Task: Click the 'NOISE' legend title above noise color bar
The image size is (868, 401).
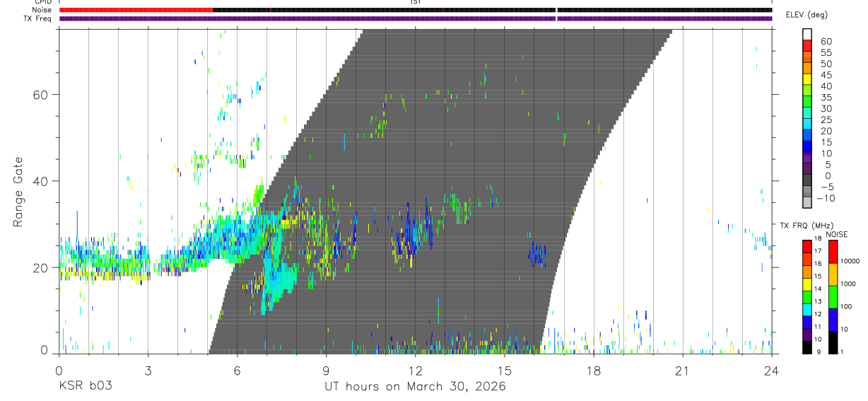Action: [x=837, y=234]
